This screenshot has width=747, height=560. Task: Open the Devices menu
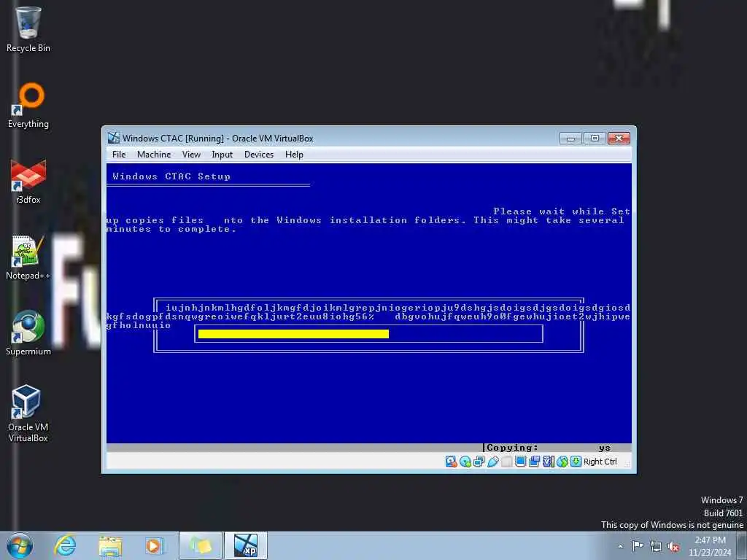point(259,155)
